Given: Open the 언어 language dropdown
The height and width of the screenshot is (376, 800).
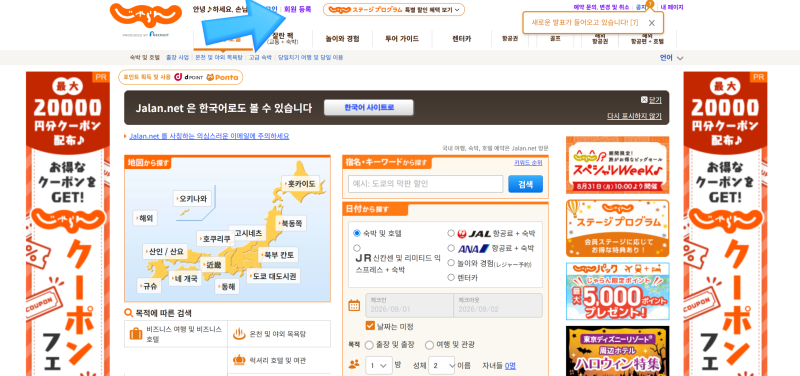Looking at the screenshot, I should point(671,58).
